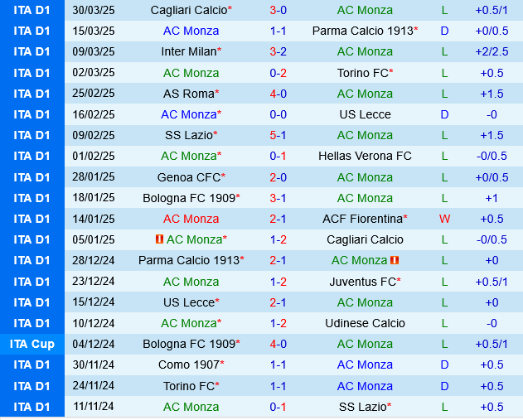Open Torino FC link in 24/11/24 row
This screenshot has width=523, height=420.
coord(188,386)
